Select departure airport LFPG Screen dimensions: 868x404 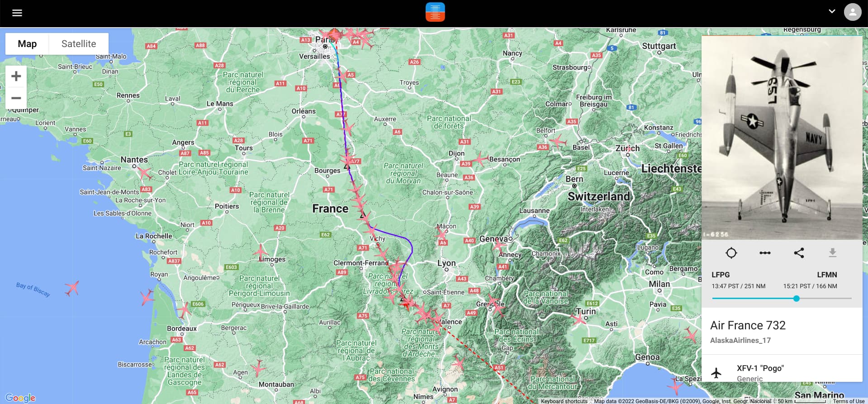(x=721, y=275)
